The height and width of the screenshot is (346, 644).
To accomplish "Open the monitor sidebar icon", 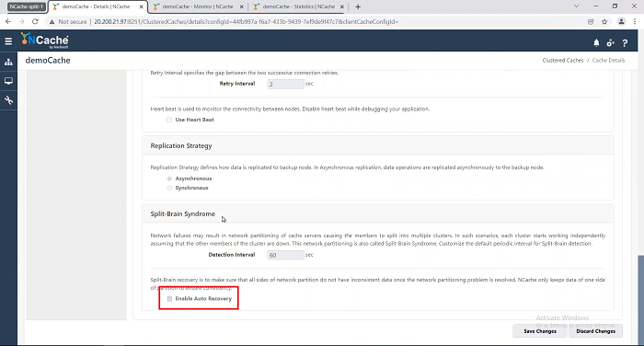I will (x=8, y=81).
